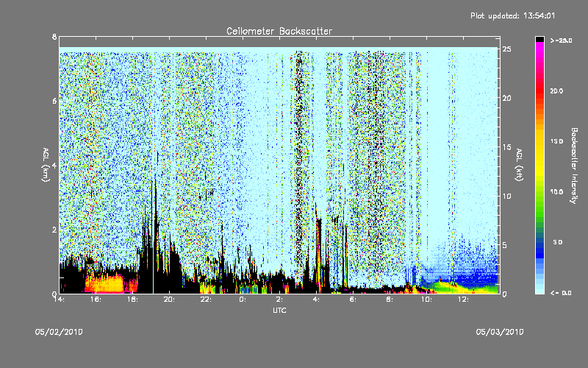Click the UTC axis label
Image resolution: width=588 pixels, height=368 pixels.
279,310
